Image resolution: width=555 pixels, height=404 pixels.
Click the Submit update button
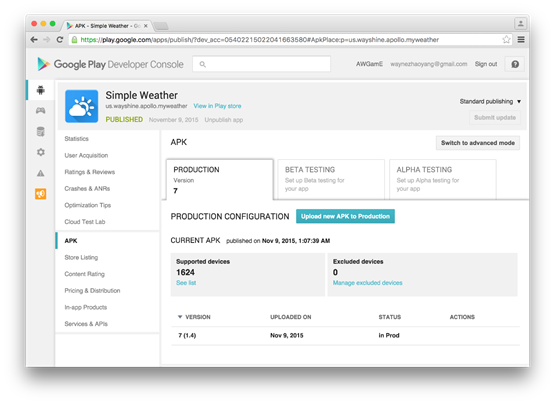pyautogui.click(x=495, y=118)
